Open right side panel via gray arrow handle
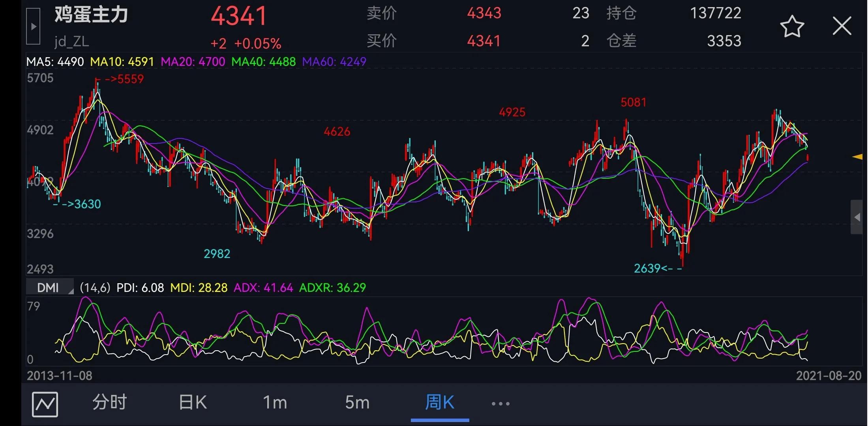Viewport: 868px width, 426px height. tap(857, 217)
